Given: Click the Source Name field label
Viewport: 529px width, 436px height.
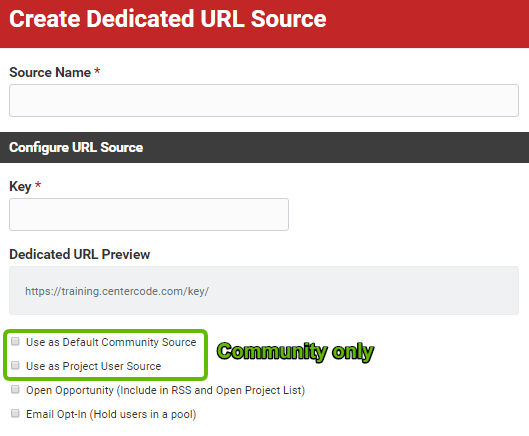Looking at the screenshot, I should [50, 73].
